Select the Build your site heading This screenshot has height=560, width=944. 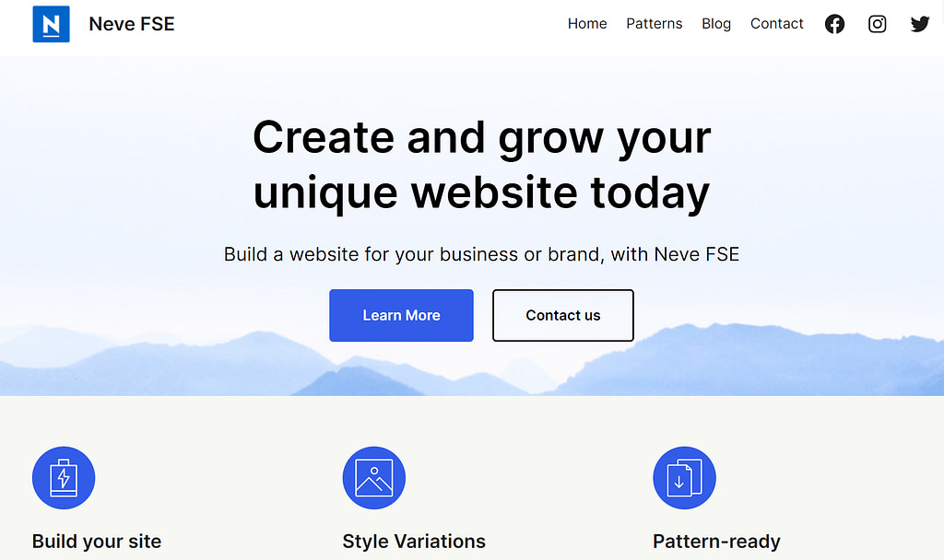[97, 542]
